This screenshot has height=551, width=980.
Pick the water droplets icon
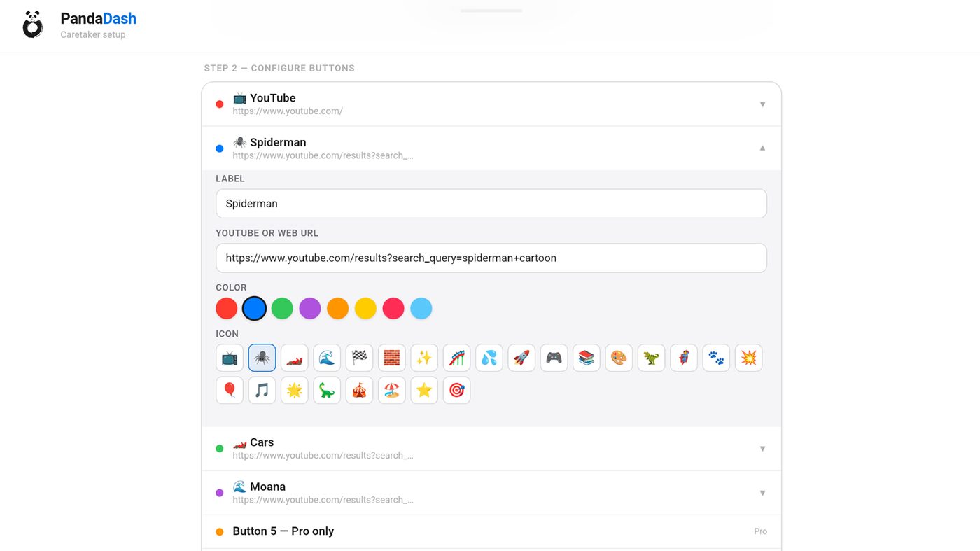click(x=489, y=358)
